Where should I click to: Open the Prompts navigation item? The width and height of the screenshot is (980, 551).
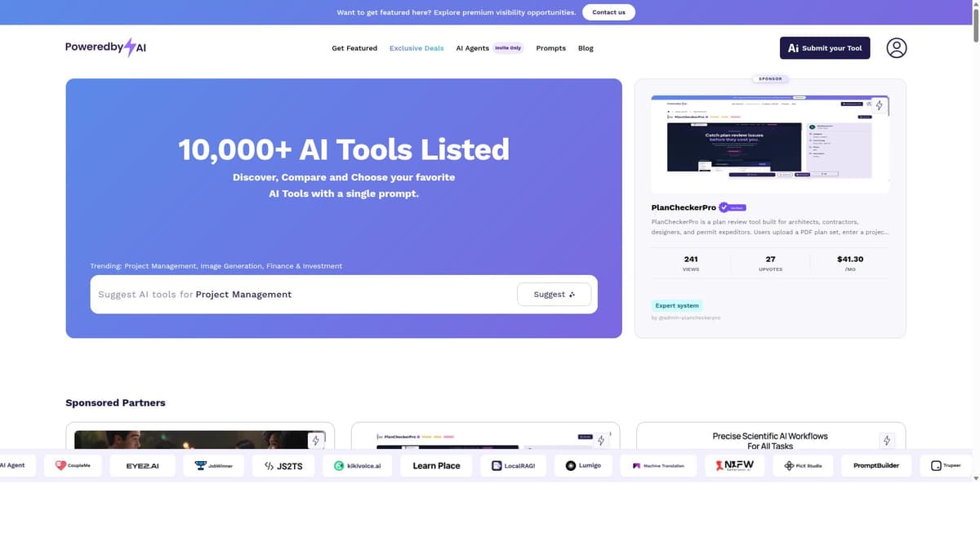point(550,48)
